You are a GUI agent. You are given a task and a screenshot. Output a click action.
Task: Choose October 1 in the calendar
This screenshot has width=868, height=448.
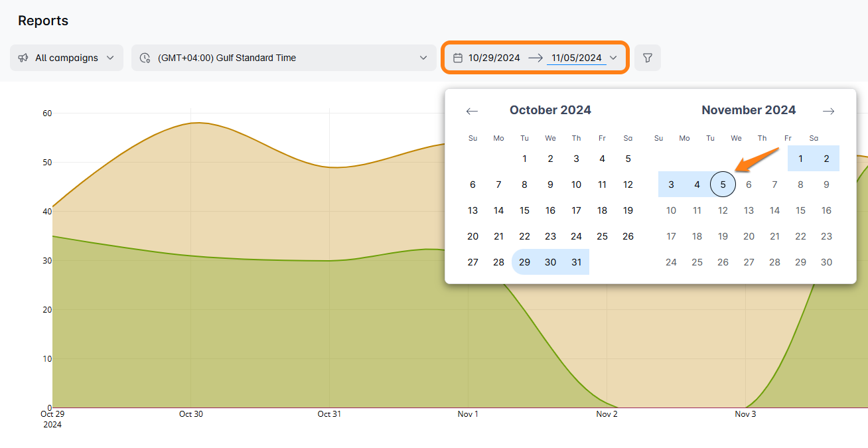(524, 159)
